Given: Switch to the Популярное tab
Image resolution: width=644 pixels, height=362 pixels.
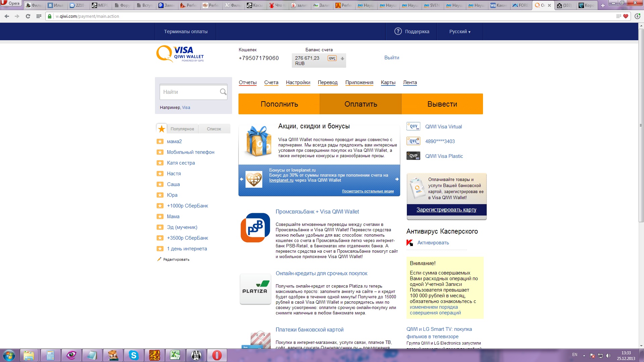Looking at the screenshot, I should pyautogui.click(x=182, y=129).
